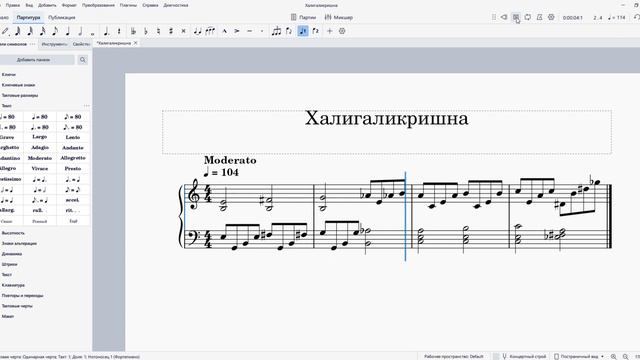This screenshot has width=640, height=360.
Task: Select the quarter note duration
Action: [x=68, y=31]
